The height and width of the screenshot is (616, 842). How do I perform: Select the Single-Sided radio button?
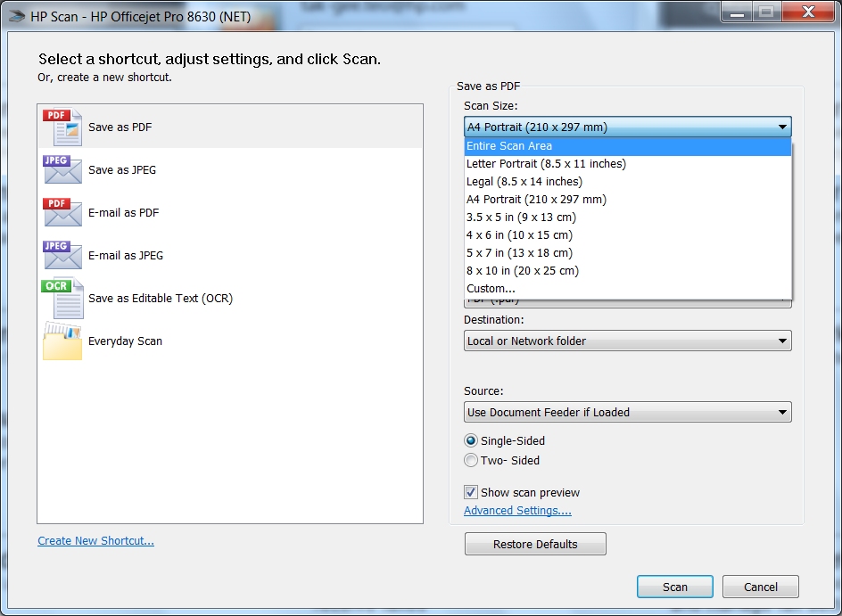point(471,440)
